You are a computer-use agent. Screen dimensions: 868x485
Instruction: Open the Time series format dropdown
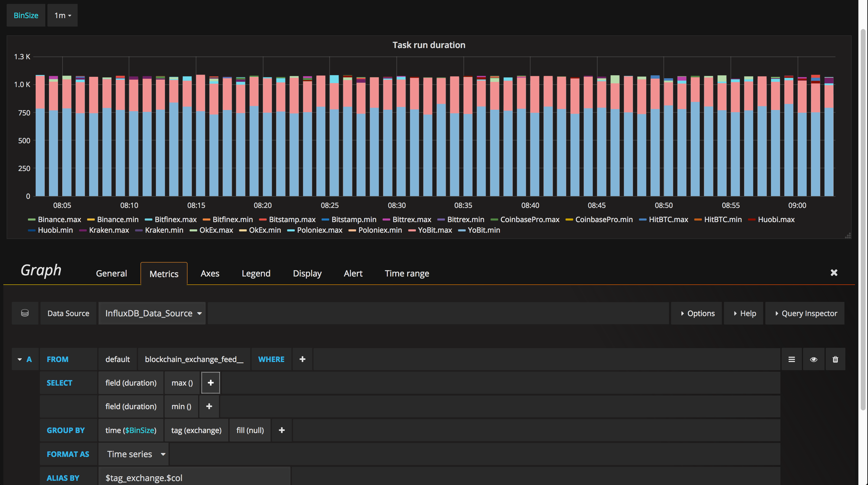(x=134, y=454)
